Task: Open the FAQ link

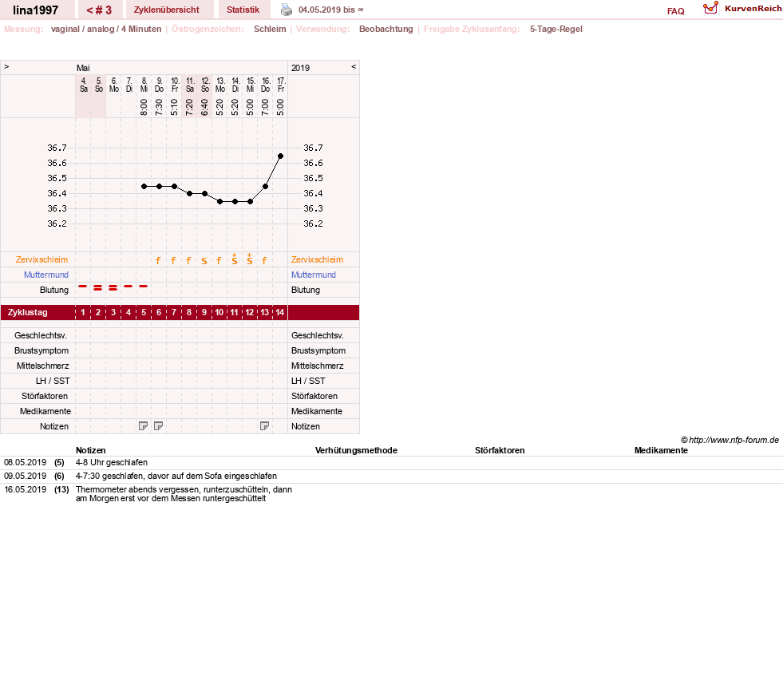Action: tap(675, 11)
